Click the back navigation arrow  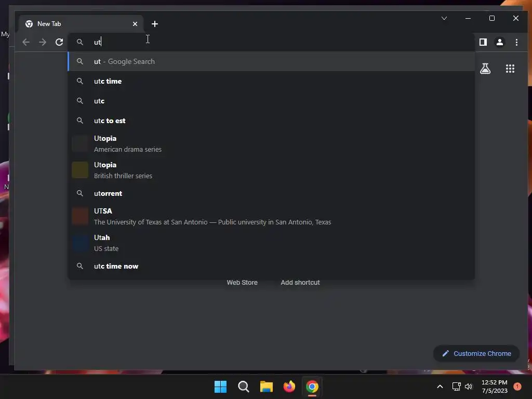point(26,42)
